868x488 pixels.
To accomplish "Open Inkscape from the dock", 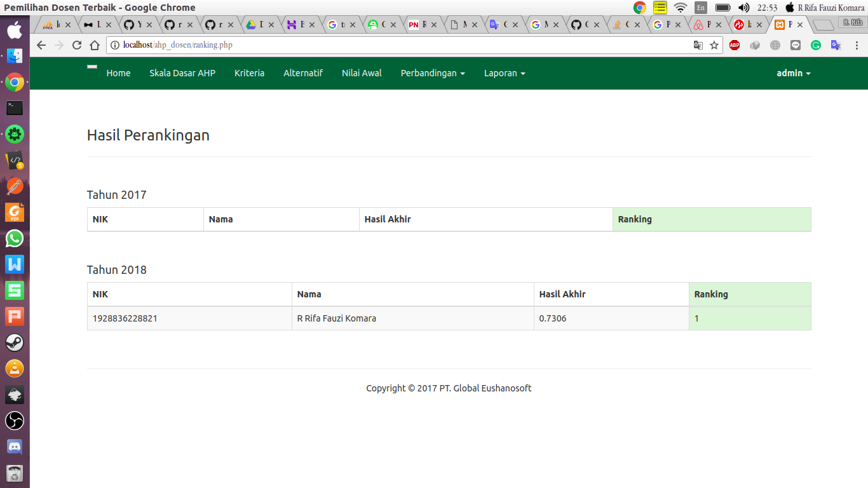I will (x=15, y=395).
